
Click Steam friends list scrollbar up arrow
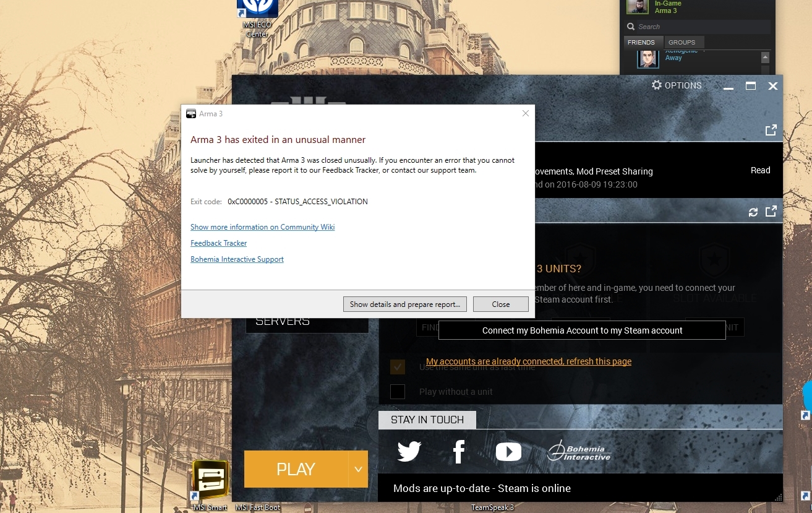(x=765, y=58)
